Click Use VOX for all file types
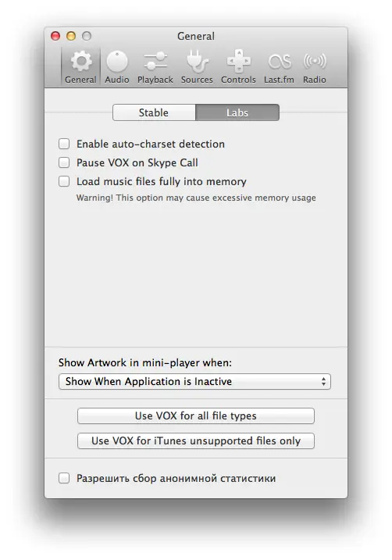392x560 pixels. [x=196, y=416]
